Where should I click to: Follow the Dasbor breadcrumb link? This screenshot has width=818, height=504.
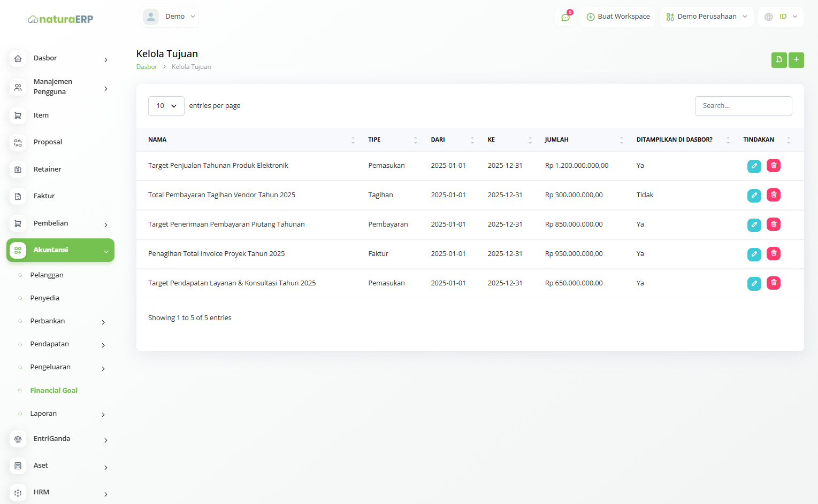(x=147, y=67)
